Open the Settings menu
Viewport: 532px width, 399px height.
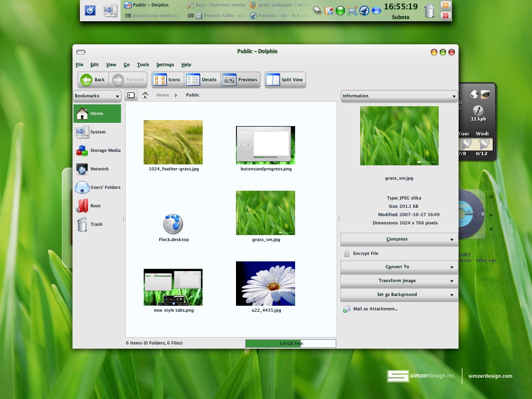165,65
